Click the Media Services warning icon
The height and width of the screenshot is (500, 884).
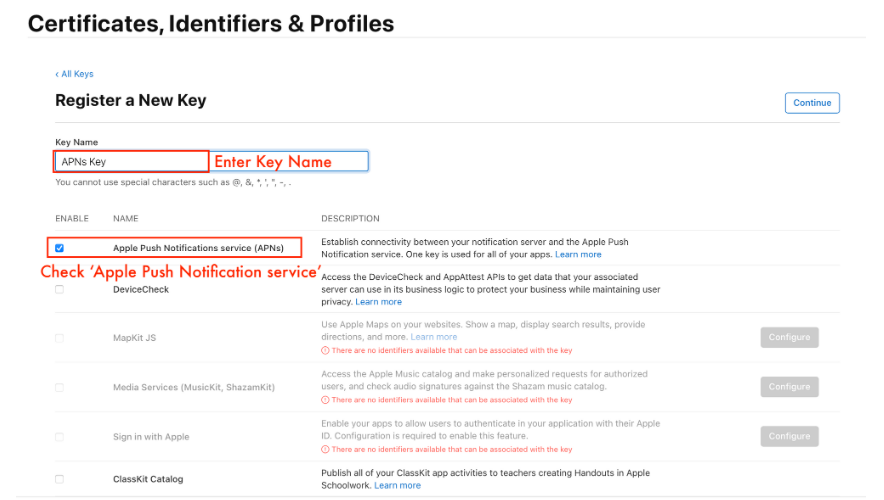[x=325, y=400]
